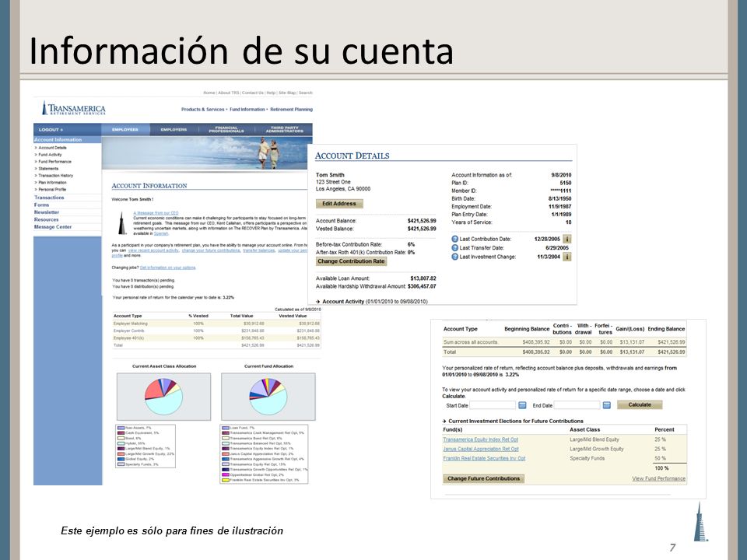Select Plan Information in the sidebar
Screen dimensions: 747x560
52,182
